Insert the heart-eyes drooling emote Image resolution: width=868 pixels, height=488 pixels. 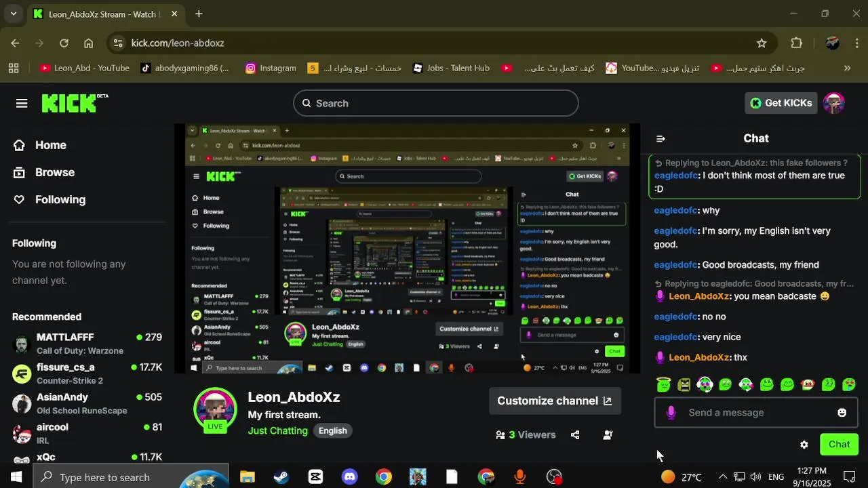pos(848,384)
